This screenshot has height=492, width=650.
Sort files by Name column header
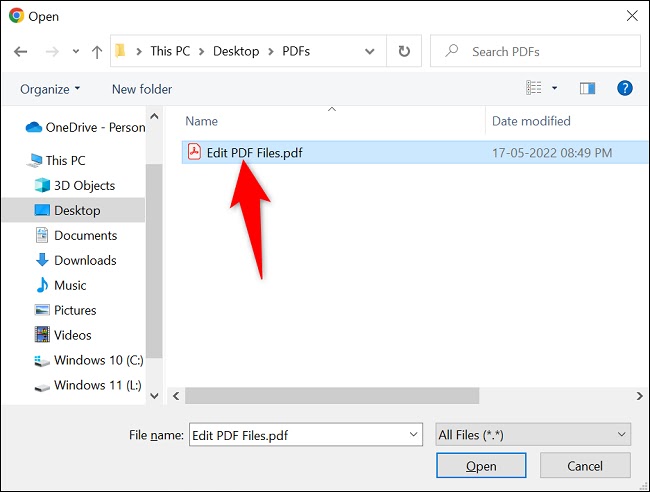(x=201, y=121)
